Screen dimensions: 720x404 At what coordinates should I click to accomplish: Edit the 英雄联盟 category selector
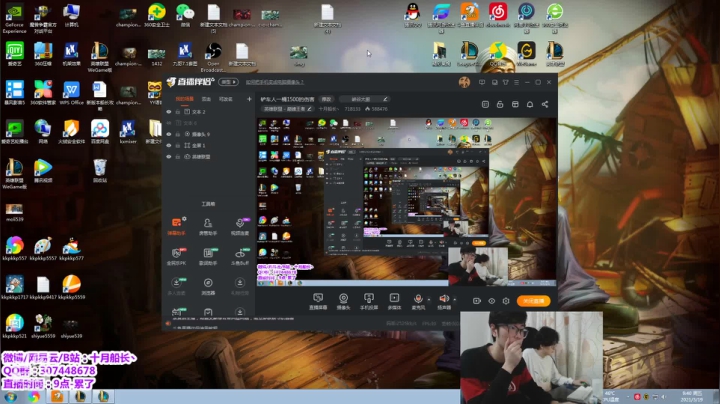(x=287, y=109)
